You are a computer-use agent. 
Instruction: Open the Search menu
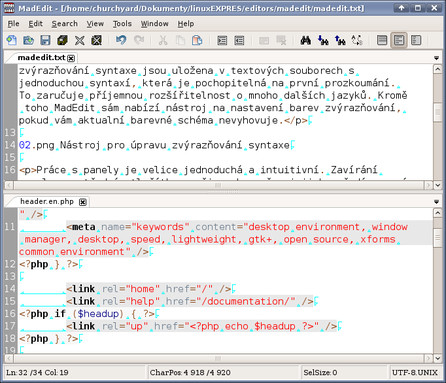coord(65,24)
